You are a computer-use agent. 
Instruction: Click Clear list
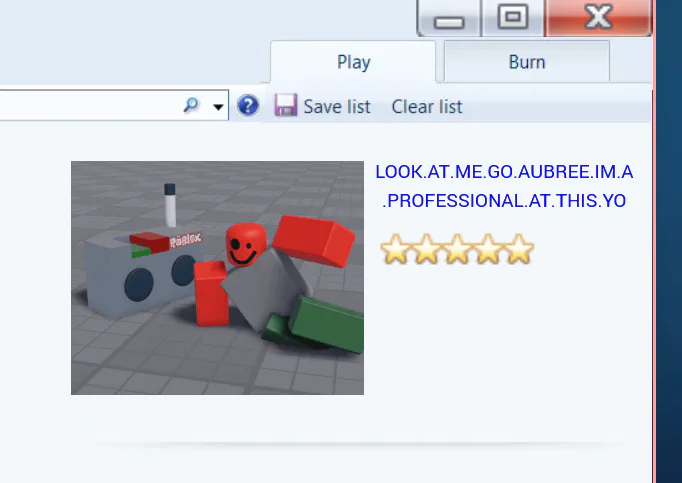[x=427, y=107]
